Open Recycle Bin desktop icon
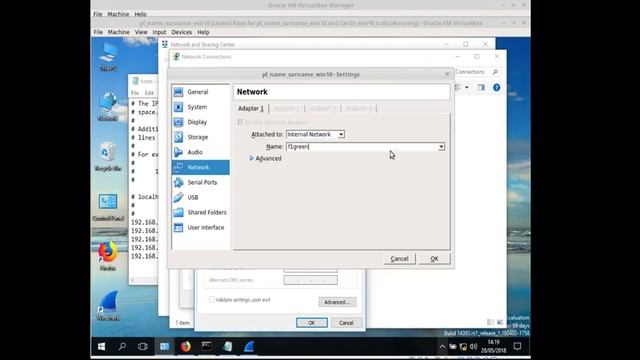Screen dimensions: 640x360 point(108,157)
